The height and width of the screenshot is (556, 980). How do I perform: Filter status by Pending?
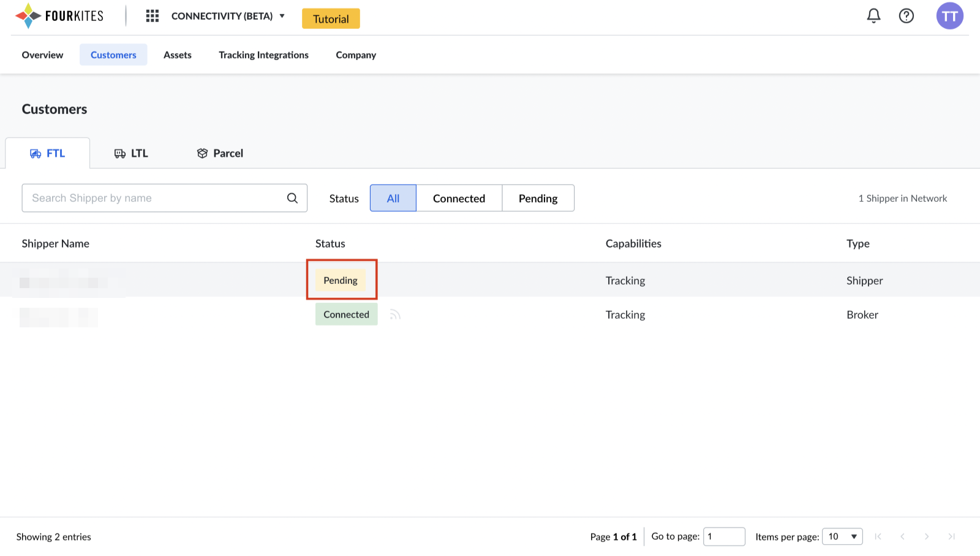tap(538, 198)
